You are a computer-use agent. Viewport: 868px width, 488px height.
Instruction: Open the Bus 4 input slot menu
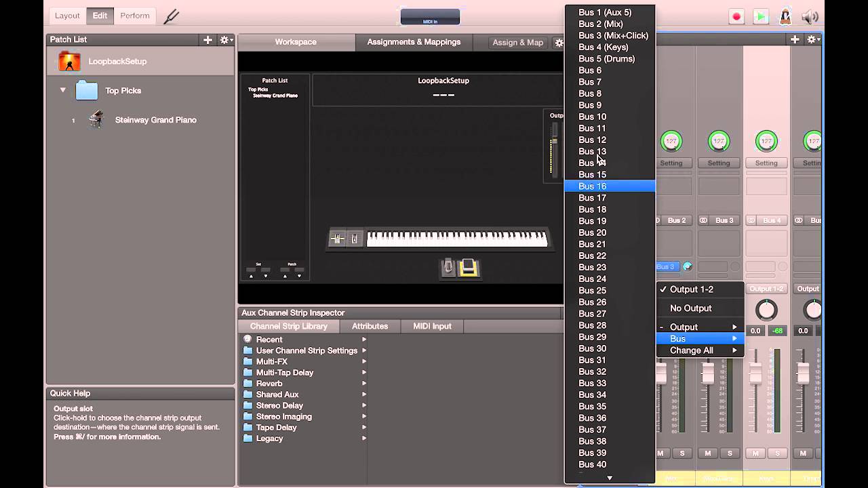[771, 220]
